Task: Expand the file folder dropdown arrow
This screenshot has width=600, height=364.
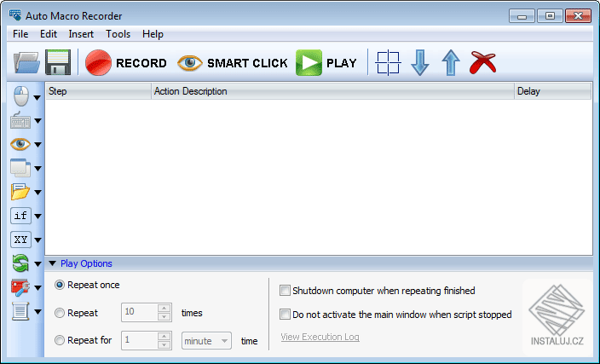Action: [x=37, y=192]
